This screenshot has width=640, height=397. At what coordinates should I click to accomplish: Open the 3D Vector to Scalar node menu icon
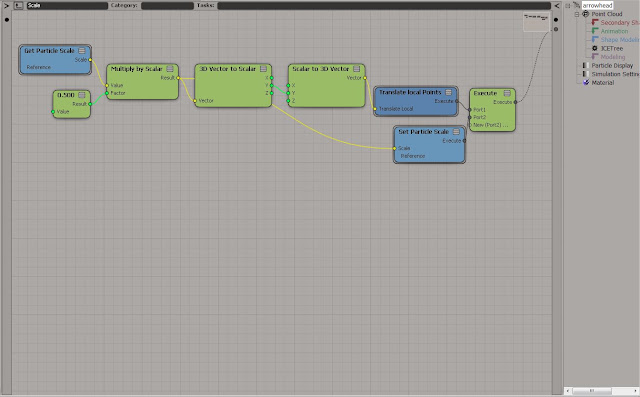click(263, 69)
